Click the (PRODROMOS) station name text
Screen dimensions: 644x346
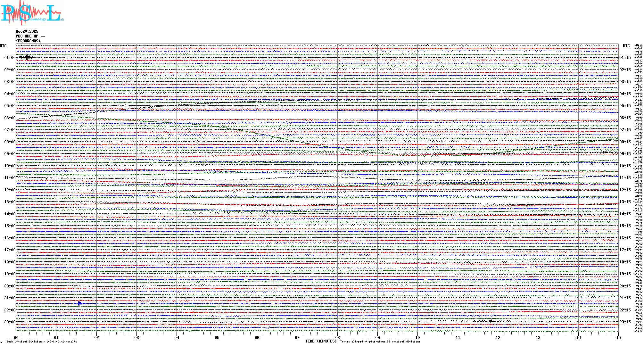[x=28, y=41]
